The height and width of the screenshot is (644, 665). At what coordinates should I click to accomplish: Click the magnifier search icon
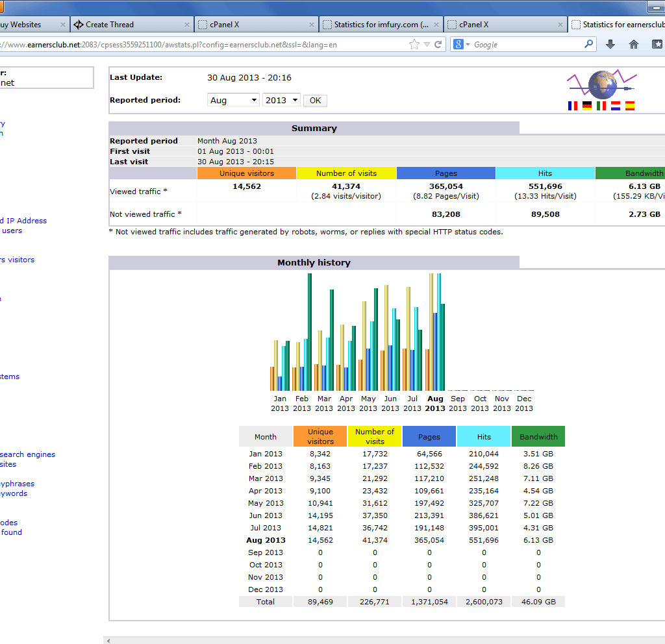coord(588,44)
